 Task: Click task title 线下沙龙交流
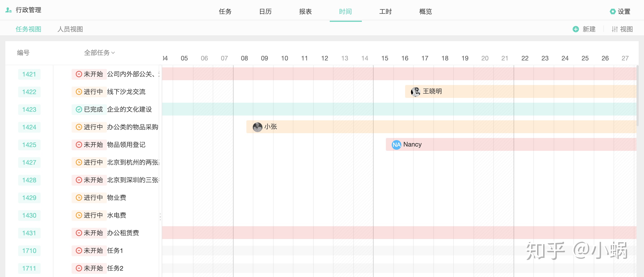point(126,92)
